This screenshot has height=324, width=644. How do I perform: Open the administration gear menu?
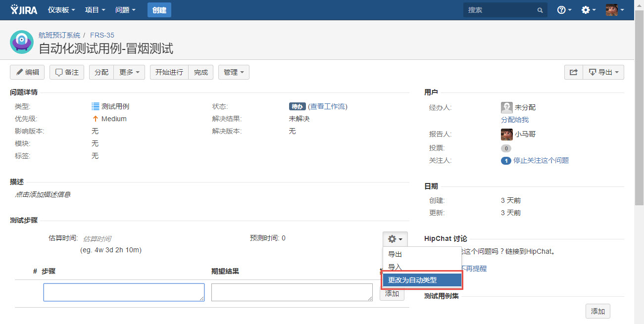(x=588, y=10)
